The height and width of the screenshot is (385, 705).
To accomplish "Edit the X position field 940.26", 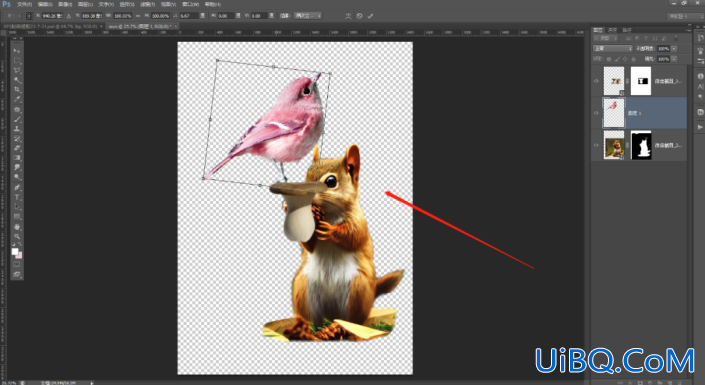I will point(52,16).
